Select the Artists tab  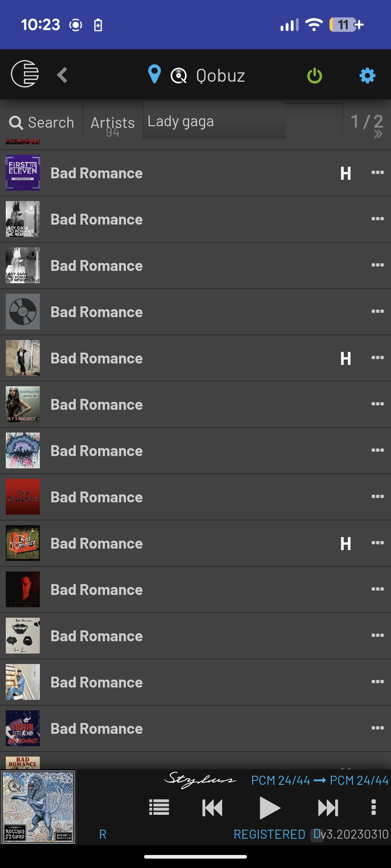pyautogui.click(x=113, y=123)
